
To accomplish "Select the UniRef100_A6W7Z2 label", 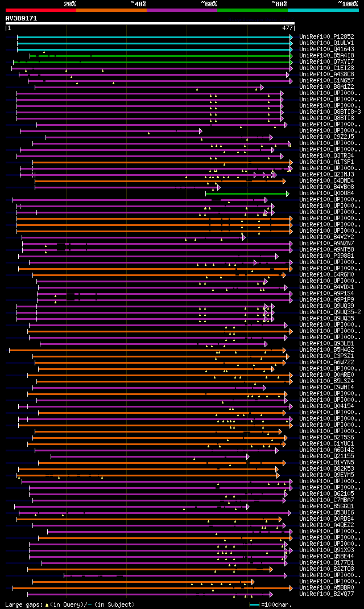I will pyautogui.click(x=326, y=362).
